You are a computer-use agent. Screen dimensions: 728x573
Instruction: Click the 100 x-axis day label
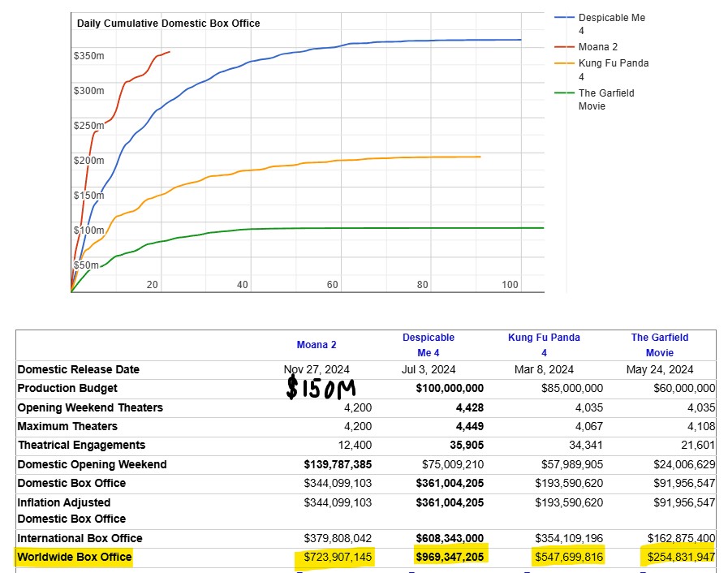tap(510, 285)
